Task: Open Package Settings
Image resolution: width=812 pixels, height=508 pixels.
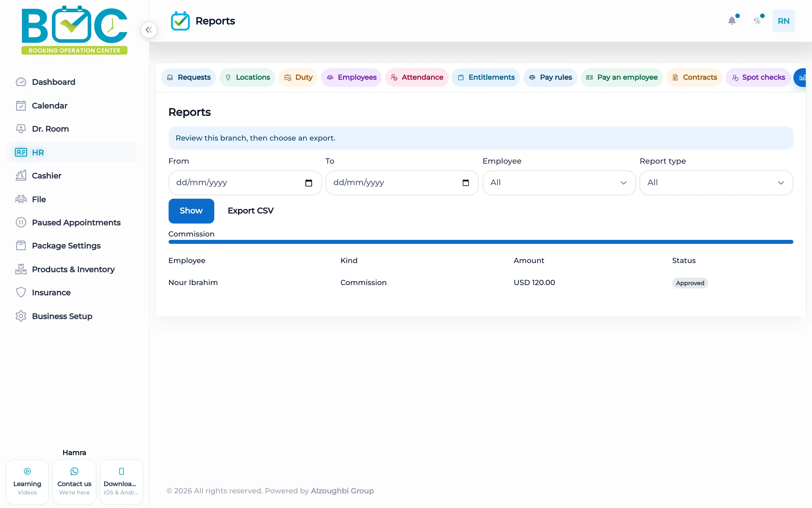Action: 71,246
